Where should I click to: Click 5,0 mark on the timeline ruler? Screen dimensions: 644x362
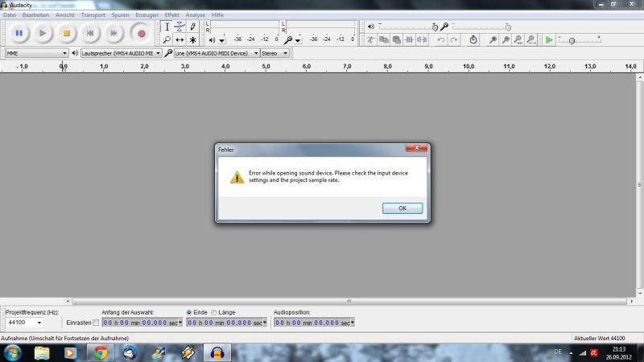coord(266,67)
